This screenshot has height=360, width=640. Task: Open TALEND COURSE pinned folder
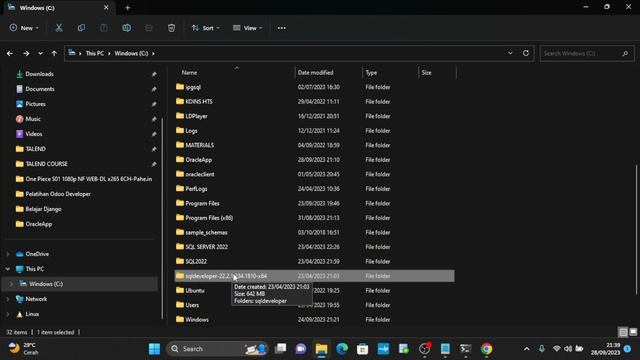[x=46, y=164]
